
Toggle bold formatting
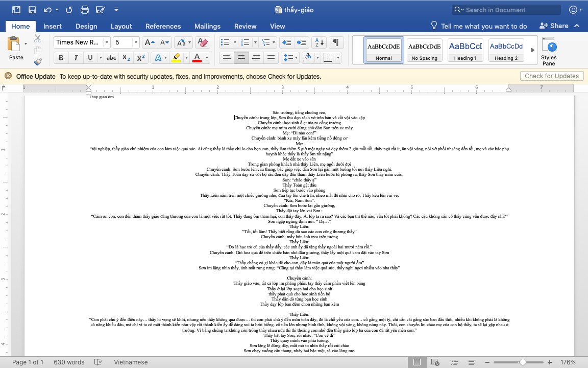point(61,58)
